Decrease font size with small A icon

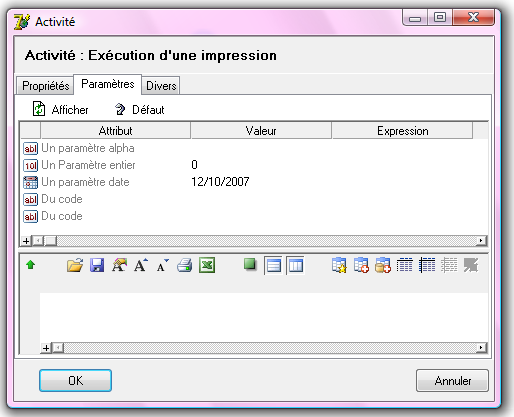click(x=163, y=265)
